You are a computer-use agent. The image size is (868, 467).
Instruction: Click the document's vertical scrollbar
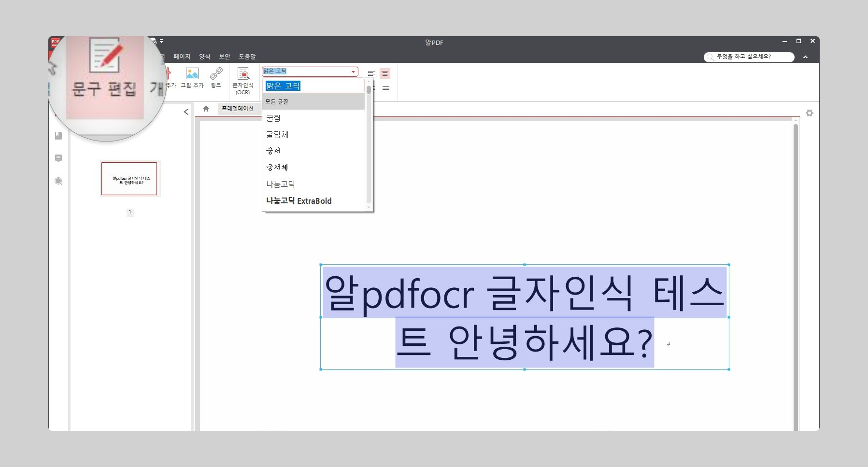click(796, 277)
